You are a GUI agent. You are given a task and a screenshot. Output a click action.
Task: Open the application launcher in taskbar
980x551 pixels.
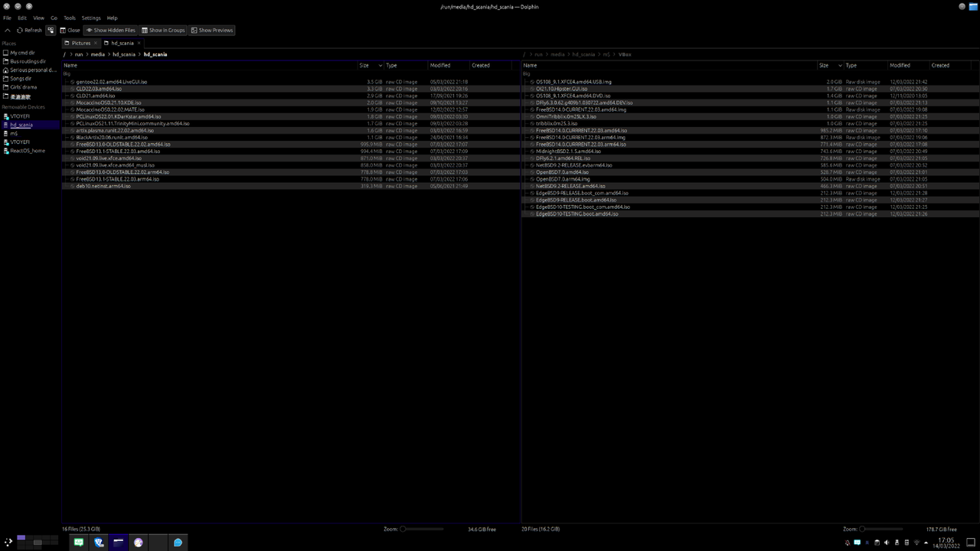pos(8,542)
